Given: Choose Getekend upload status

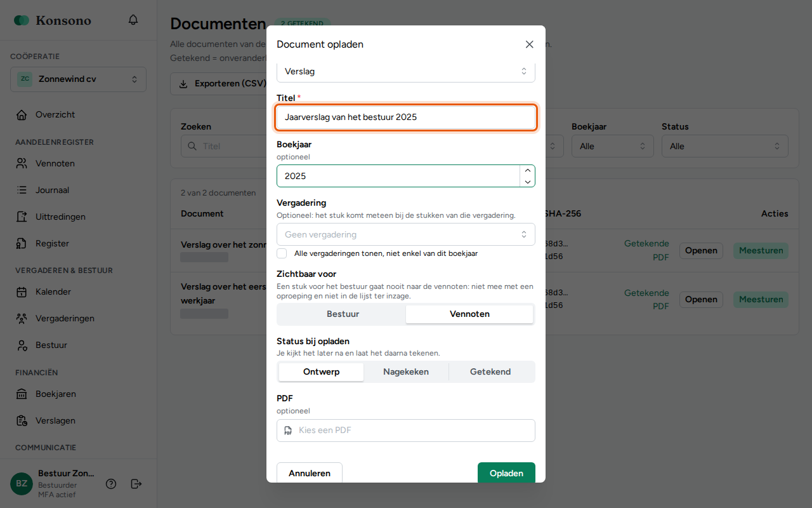Looking at the screenshot, I should 490,372.
